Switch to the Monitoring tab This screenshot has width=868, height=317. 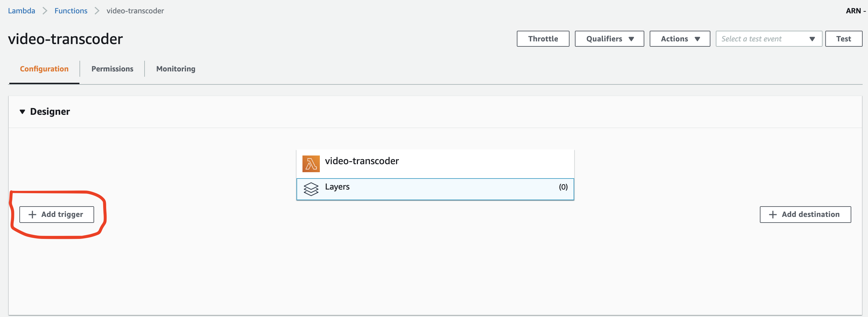coord(176,69)
